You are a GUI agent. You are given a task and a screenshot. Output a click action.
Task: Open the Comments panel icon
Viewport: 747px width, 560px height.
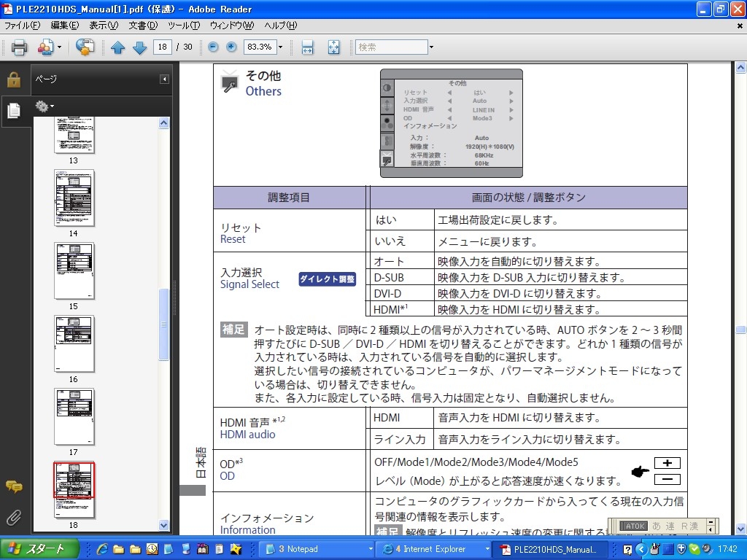14,486
